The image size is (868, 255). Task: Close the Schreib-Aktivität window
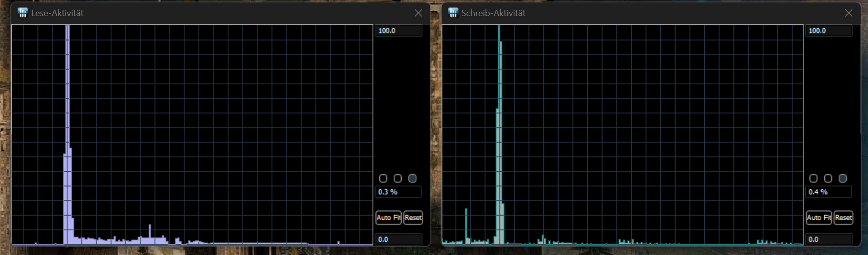tap(849, 13)
